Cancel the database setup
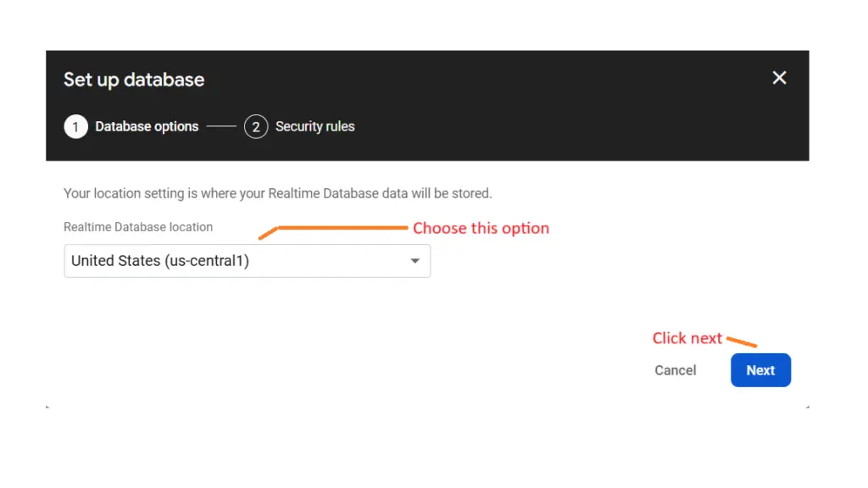 tap(676, 370)
